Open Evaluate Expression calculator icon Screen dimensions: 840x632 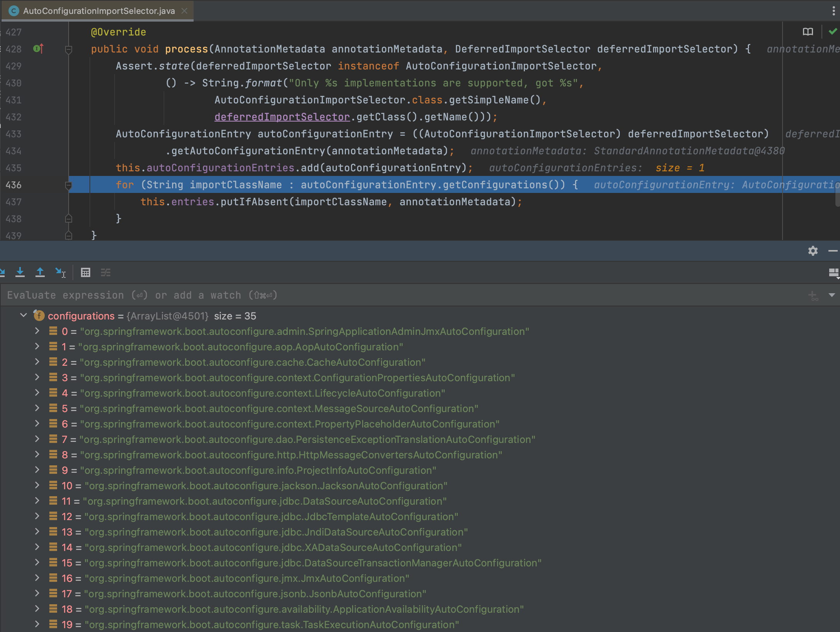click(86, 273)
